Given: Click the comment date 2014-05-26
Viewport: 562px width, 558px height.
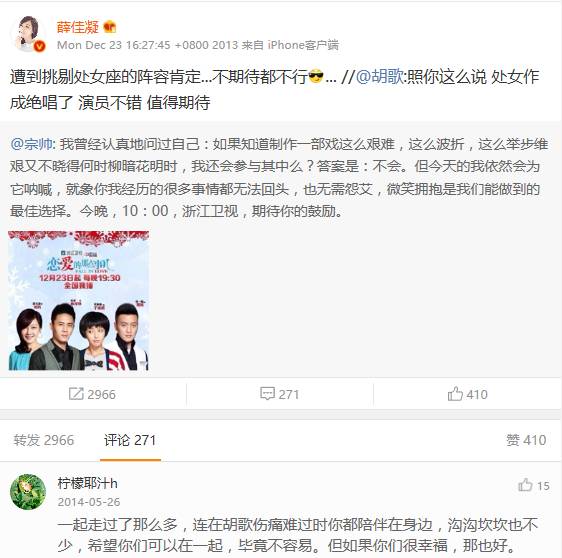Looking at the screenshot, I should pyautogui.click(x=89, y=502).
